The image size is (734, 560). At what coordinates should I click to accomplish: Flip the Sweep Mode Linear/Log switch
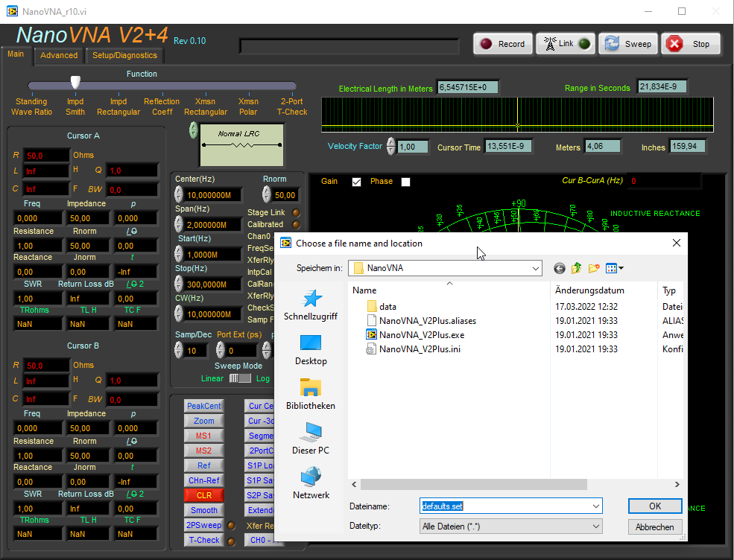click(x=240, y=378)
